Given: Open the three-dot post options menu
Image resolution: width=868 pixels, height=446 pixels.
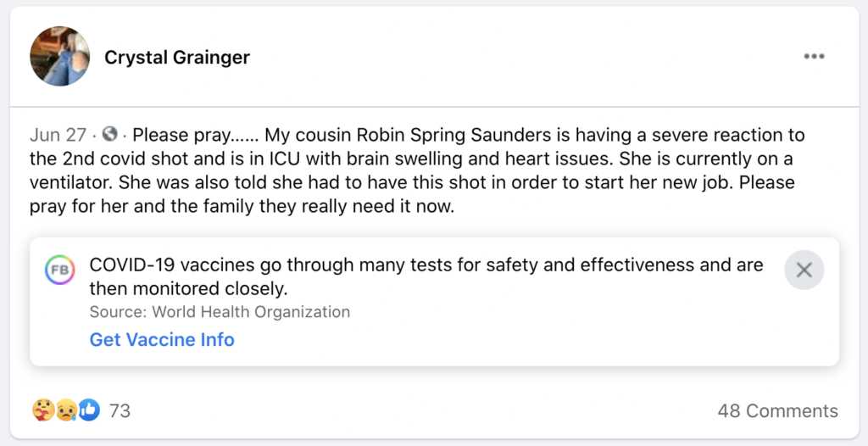Looking at the screenshot, I should [814, 57].
